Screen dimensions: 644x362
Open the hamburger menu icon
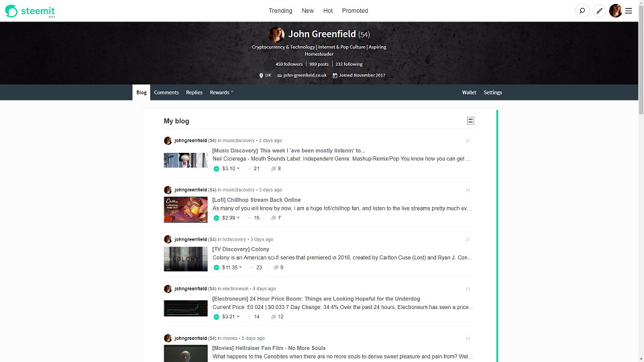(x=629, y=11)
